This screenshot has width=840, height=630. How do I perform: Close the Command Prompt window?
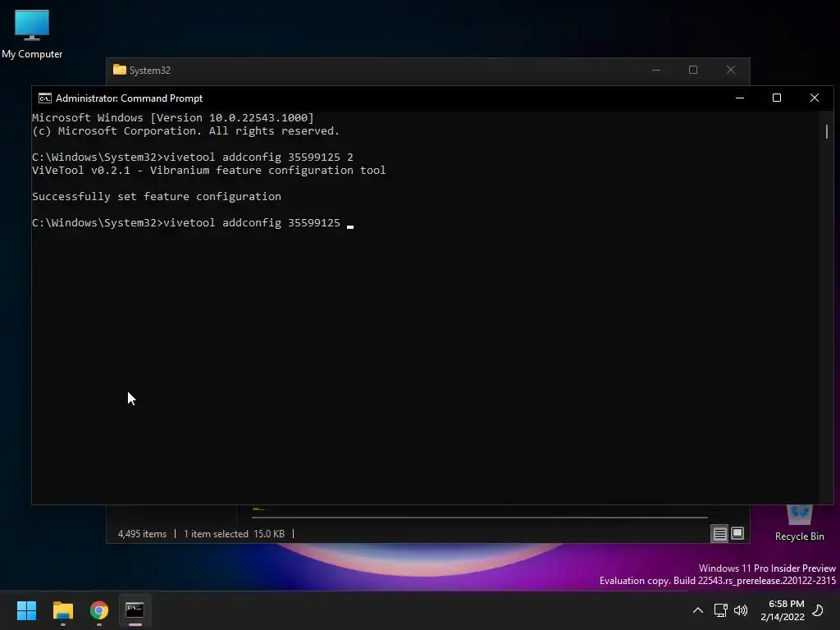click(815, 98)
